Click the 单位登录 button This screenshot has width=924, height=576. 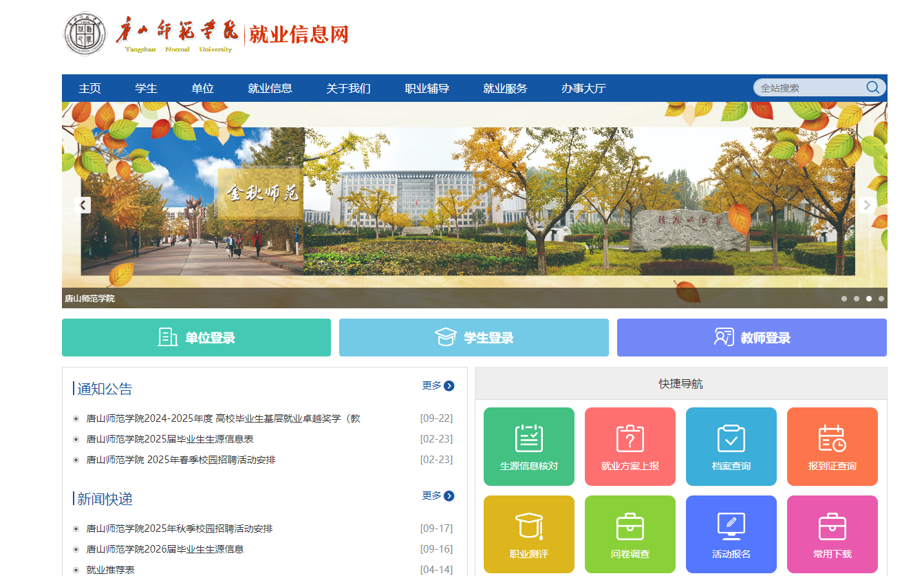(x=196, y=337)
